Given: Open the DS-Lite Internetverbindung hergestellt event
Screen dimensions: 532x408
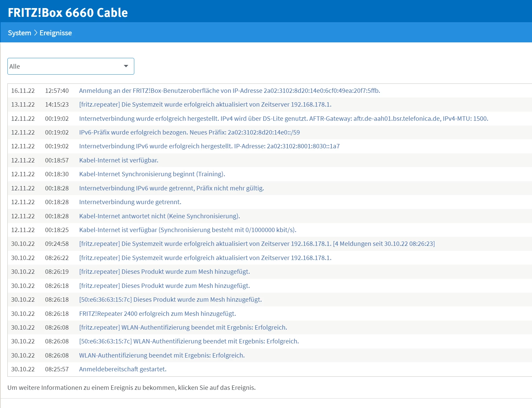Looking at the screenshot, I should (284, 118).
